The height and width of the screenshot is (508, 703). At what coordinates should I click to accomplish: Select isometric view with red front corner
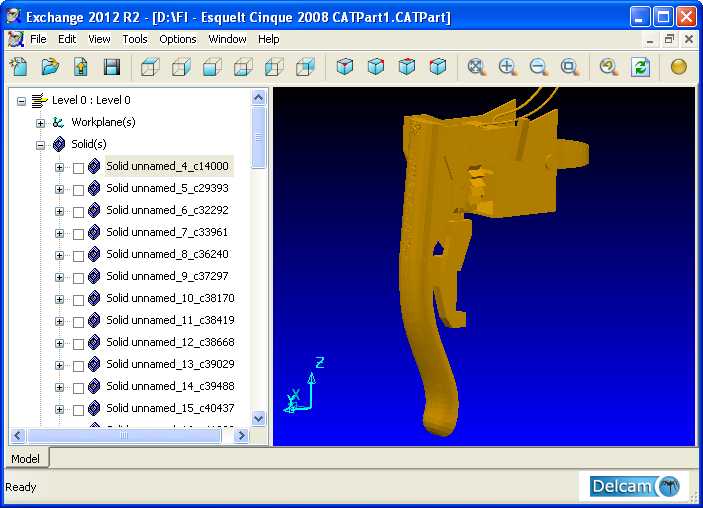pos(344,67)
